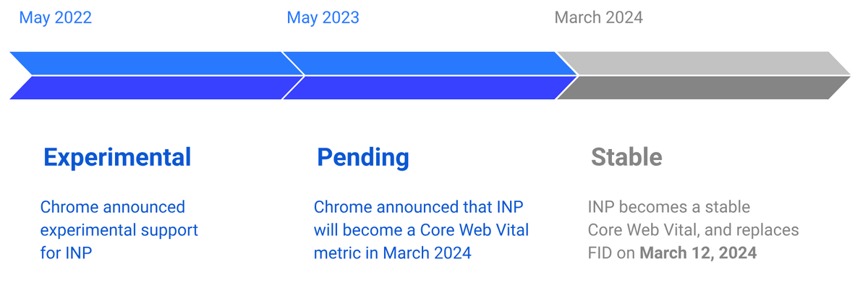The image size is (868, 296).
Task: Select the dark blue Experimental arrow bottom band
Action: tap(156, 88)
